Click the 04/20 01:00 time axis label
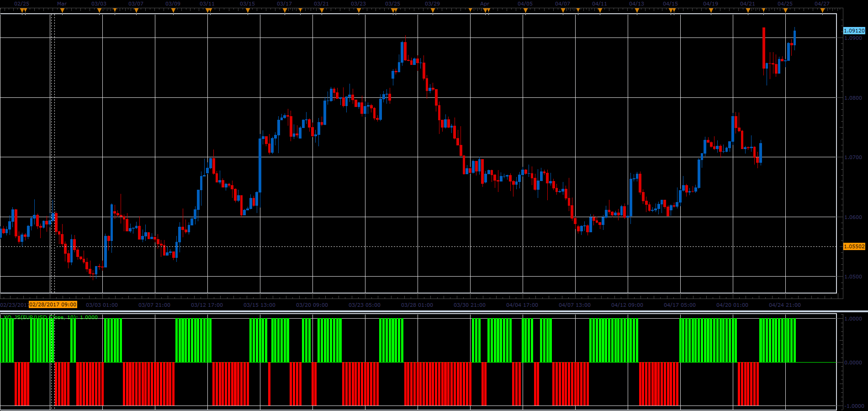868x411 pixels. click(732, 305)
